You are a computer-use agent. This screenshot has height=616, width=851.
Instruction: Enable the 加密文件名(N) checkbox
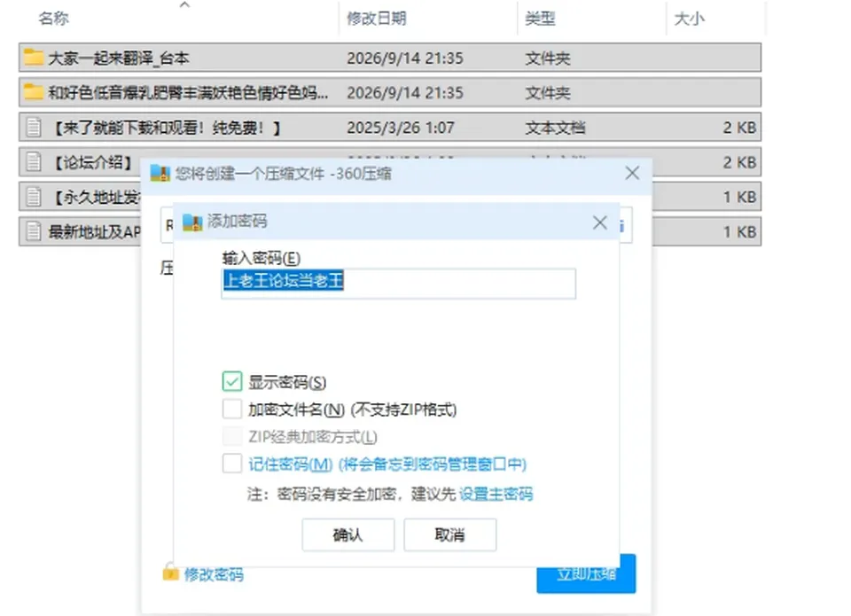click(231, 409)
